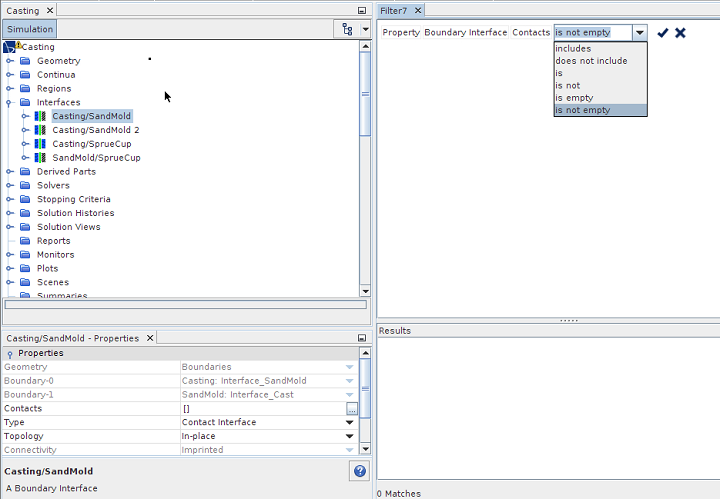Switch to the Filter7 tab
This screenshot has width=720, height=499.
[395, 10]
